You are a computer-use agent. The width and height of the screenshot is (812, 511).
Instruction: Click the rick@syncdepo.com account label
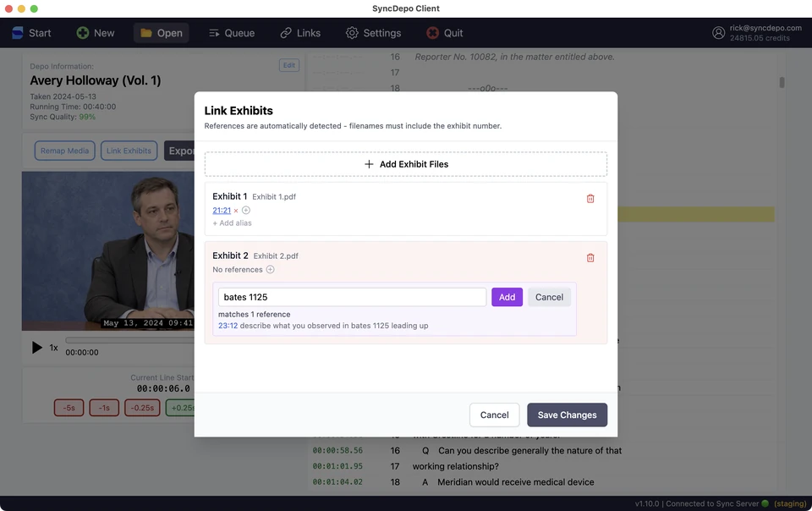tap(765, 28)
